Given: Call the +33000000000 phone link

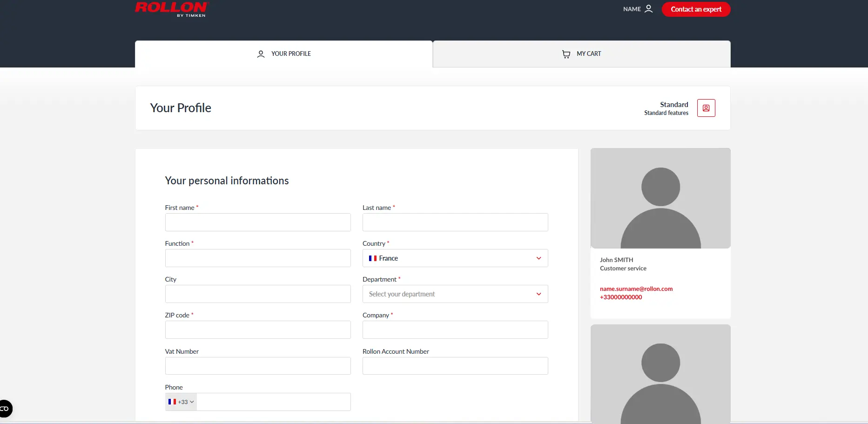Looking at the screenshot, I should click(x=621, y=297).
